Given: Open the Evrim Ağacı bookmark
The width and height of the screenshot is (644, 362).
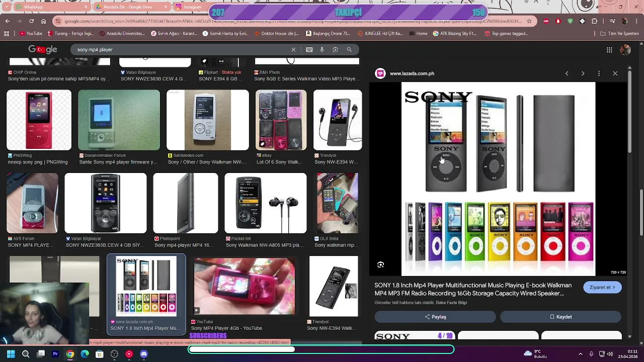Looking at the screenshot, I should pos(174,34).
